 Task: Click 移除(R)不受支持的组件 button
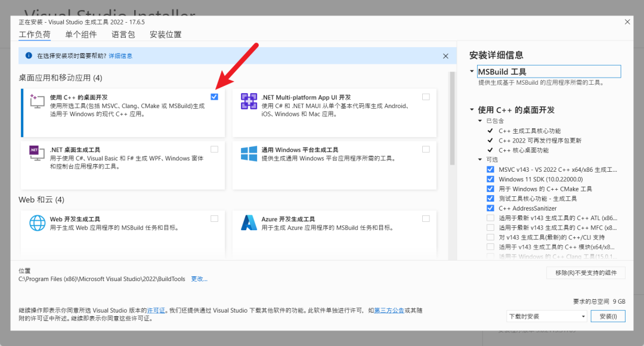[586, 273]
